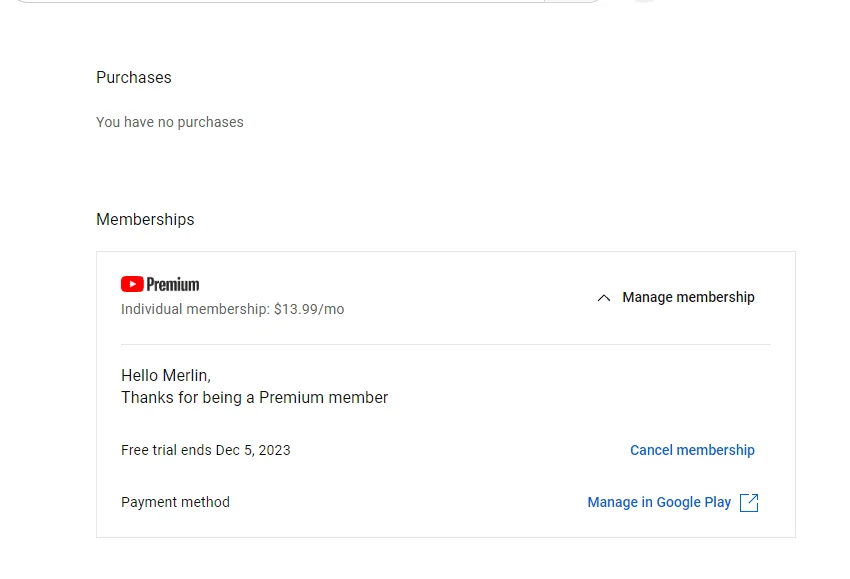Click the Manage membership label
This screenshot has width=850, height=579.
(688, 297)
